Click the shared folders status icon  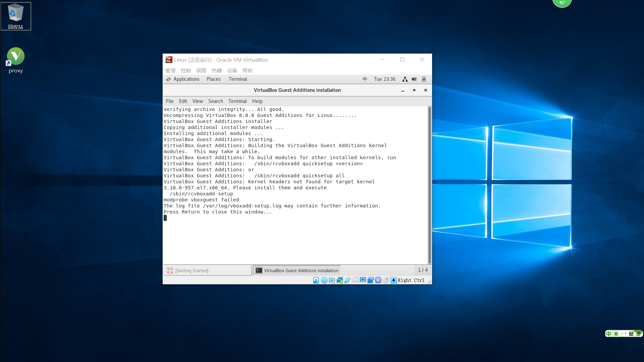[355, 280]
